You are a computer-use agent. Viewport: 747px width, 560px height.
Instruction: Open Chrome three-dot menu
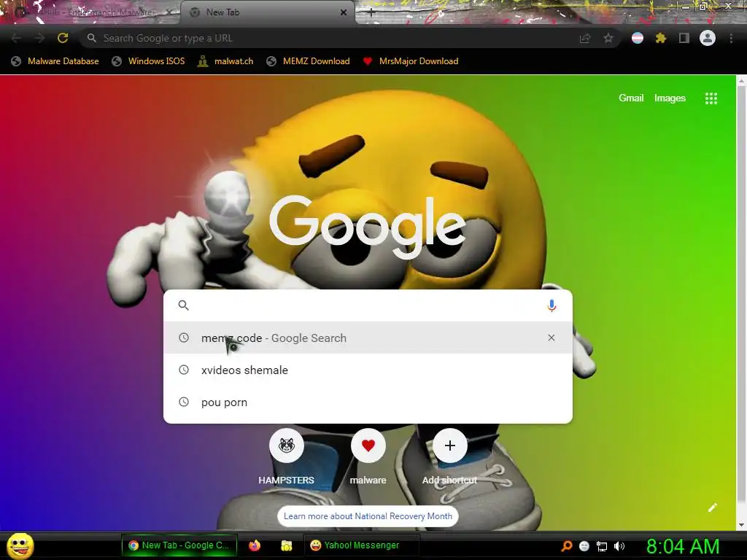(x=731, y=38)
